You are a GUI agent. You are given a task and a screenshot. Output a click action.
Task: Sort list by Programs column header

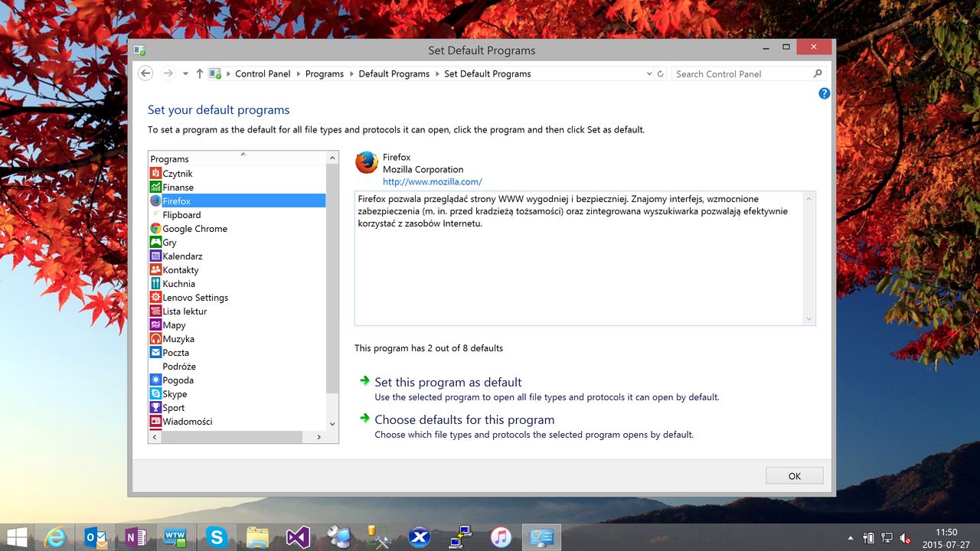click(237, 158)
